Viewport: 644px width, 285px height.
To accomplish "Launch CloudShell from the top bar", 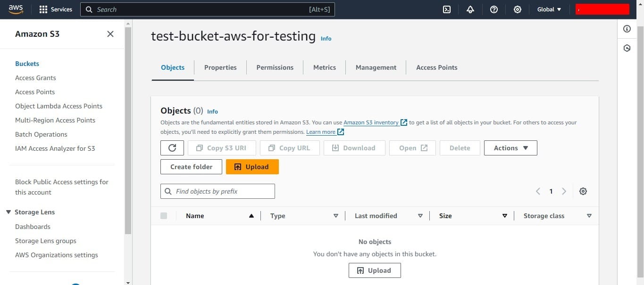I will pyautogui.click(x=447, y=9).
